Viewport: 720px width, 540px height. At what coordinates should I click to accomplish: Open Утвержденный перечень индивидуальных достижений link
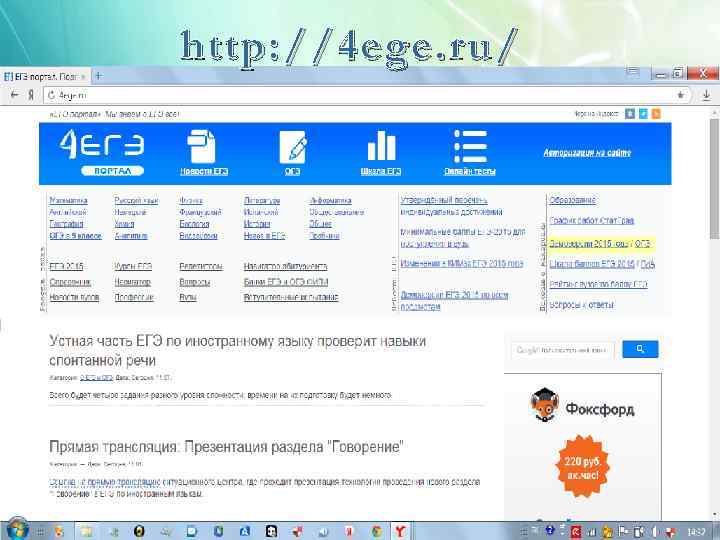451,206
